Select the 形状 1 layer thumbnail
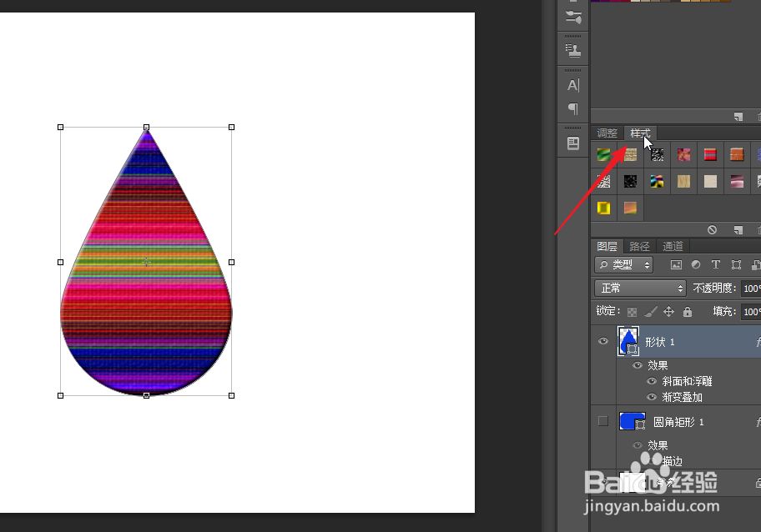Image resolution: width=761 pixels, height=532 pixels. click(x=628, y=341)
